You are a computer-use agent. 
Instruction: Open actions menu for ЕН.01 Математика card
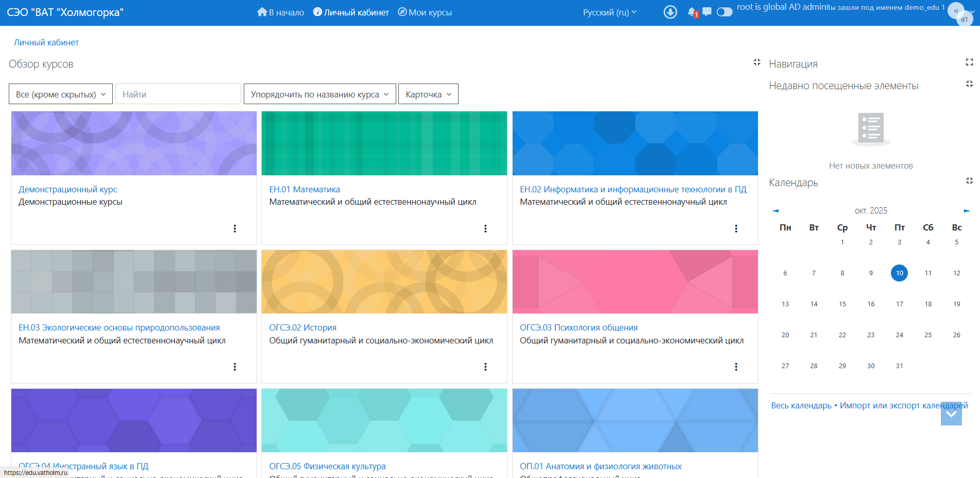pyautogui.click(x=485, y=228)
